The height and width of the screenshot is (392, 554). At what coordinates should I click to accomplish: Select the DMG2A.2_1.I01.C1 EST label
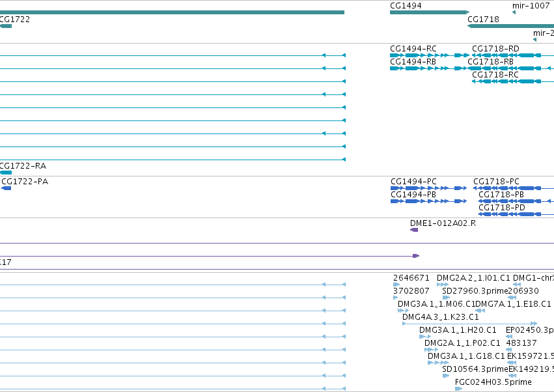473,278
